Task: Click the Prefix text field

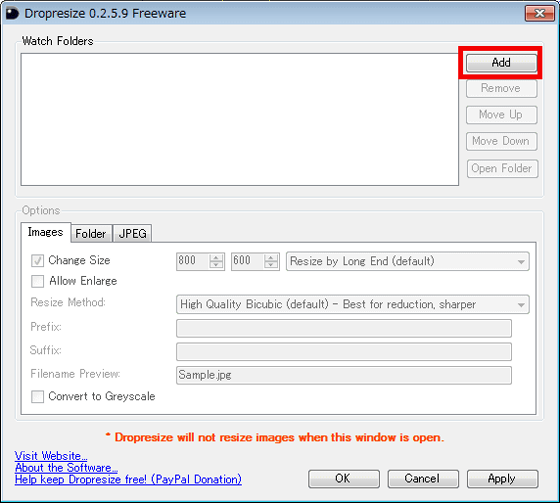Action: click(x=344, y=328)
